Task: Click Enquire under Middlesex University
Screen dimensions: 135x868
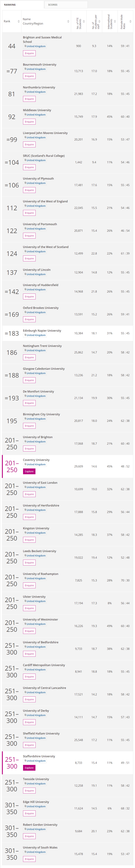Action: [29, 122]
